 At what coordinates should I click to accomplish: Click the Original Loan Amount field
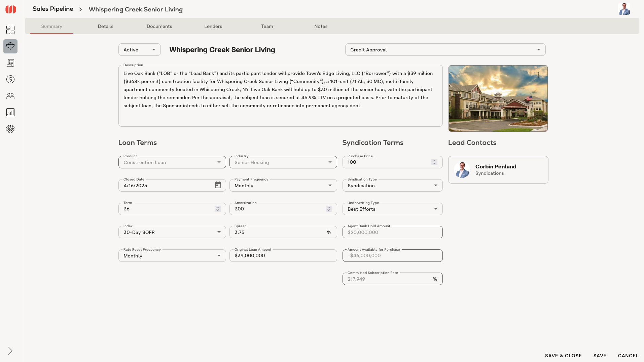(x=283, y=256)
